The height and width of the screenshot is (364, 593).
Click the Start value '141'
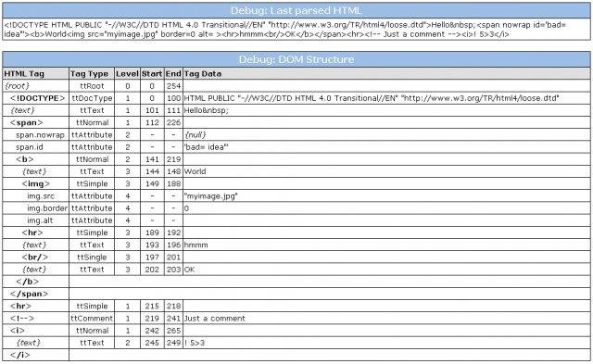click(x=152, y=159)
